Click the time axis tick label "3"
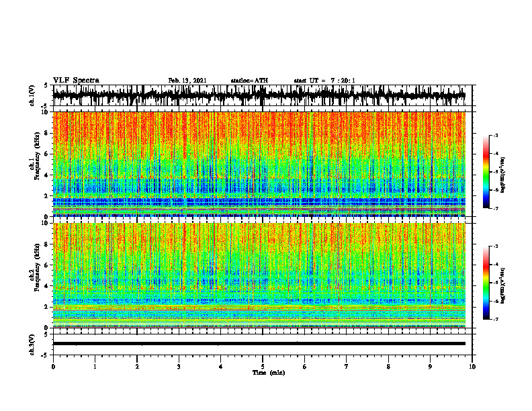 pyautogui.click(x=179, y=367)
